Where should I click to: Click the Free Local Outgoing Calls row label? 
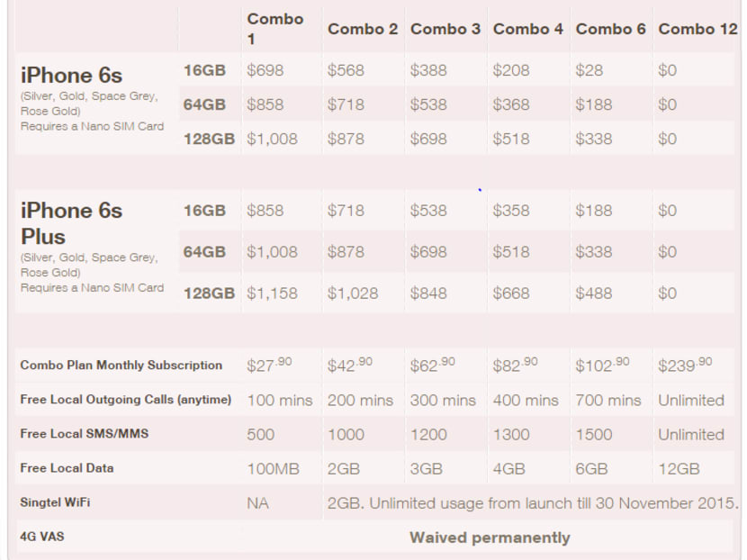tap(125, 400)
